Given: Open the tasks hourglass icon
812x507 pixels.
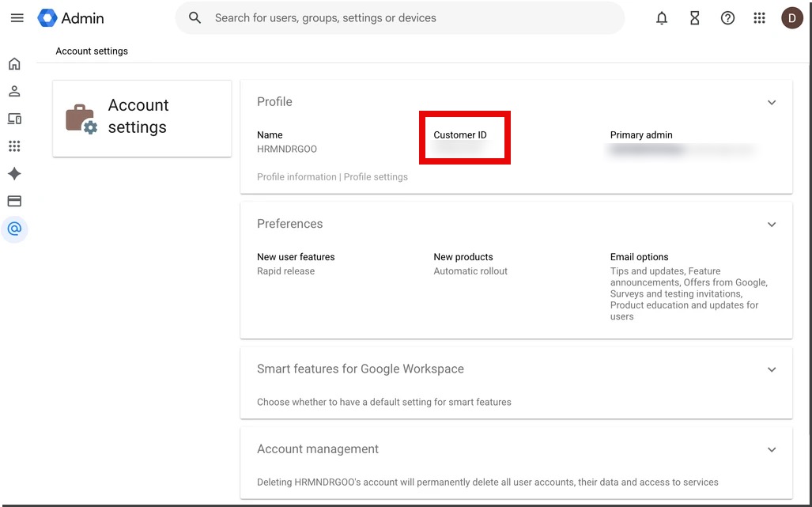Looking at the screenshot, I should 694,18.
